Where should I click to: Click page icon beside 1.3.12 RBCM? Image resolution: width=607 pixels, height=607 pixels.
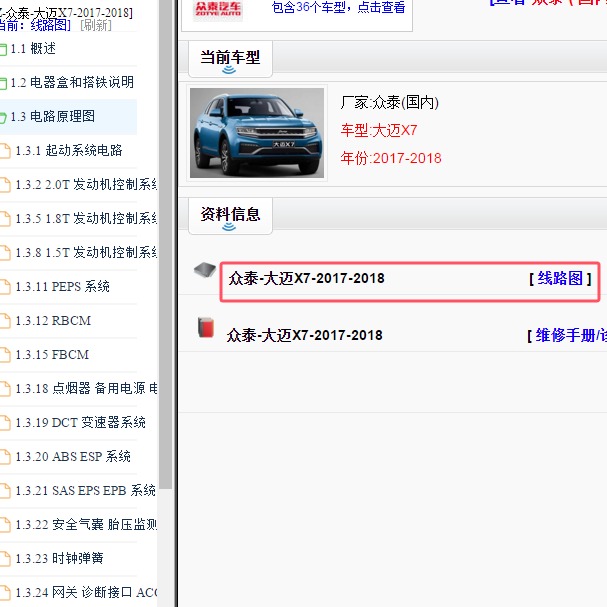[5, 321]
